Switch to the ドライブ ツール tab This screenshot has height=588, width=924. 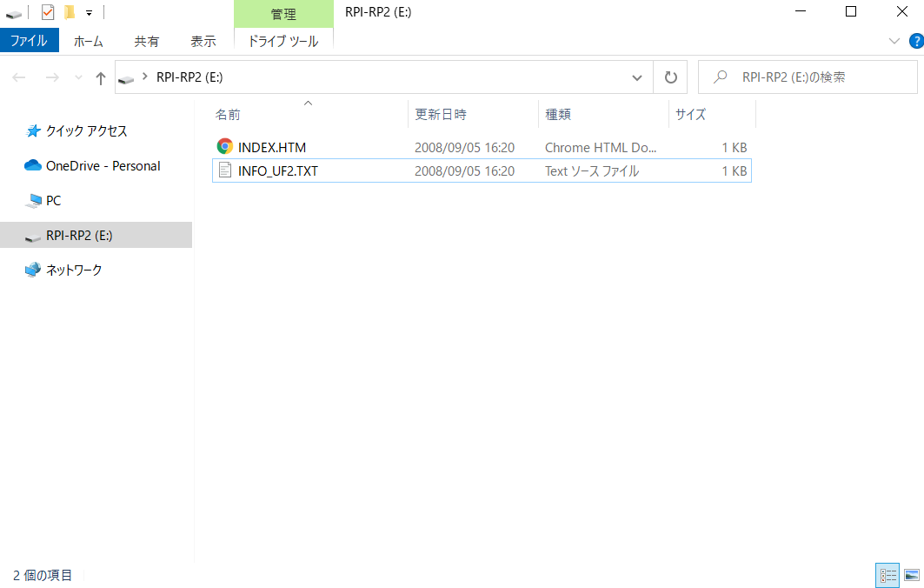pyautogui.click(x=283, y=40)
